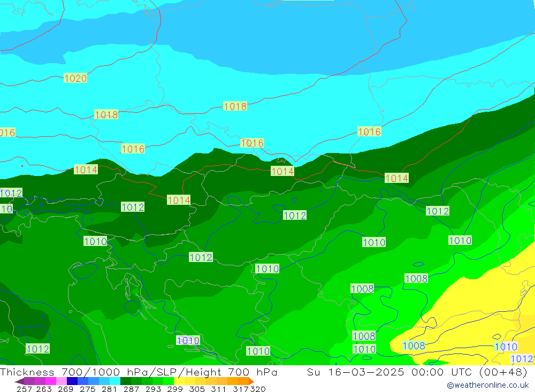This screenshot has height=392, width=535.
Task: Click the legend value 320
Action: point(258,389)
